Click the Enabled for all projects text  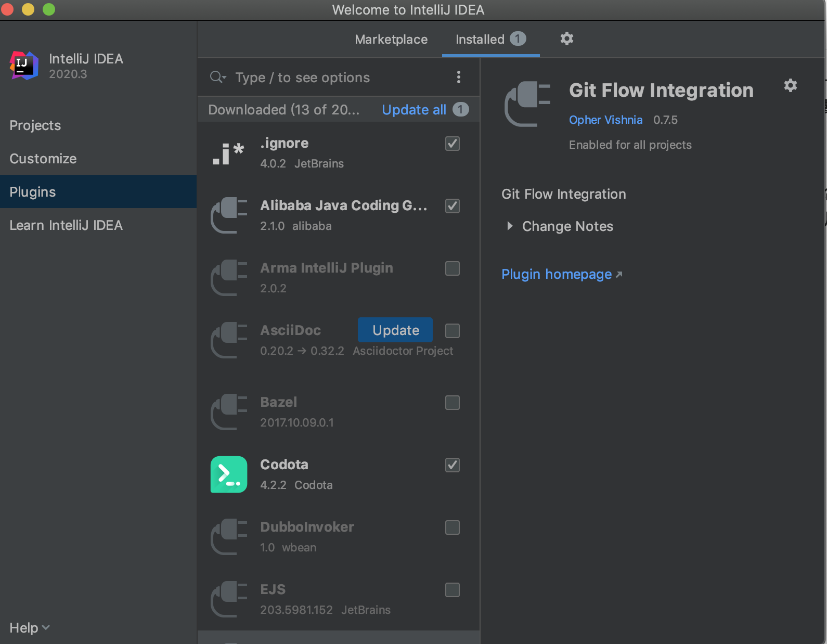pyautogui.click(x=630, y=145)
